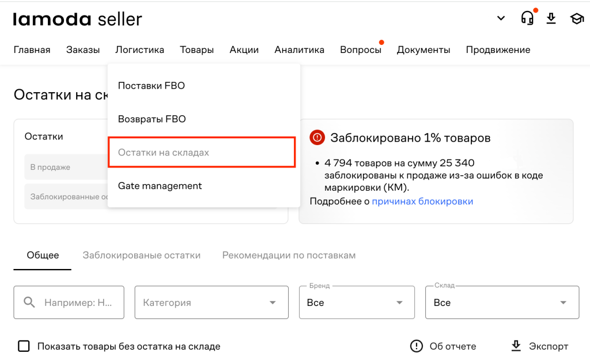Switch to Рекомендации по поставкам tab
Image resolution: width=590 pixels, height=364 pixels.
289,255
